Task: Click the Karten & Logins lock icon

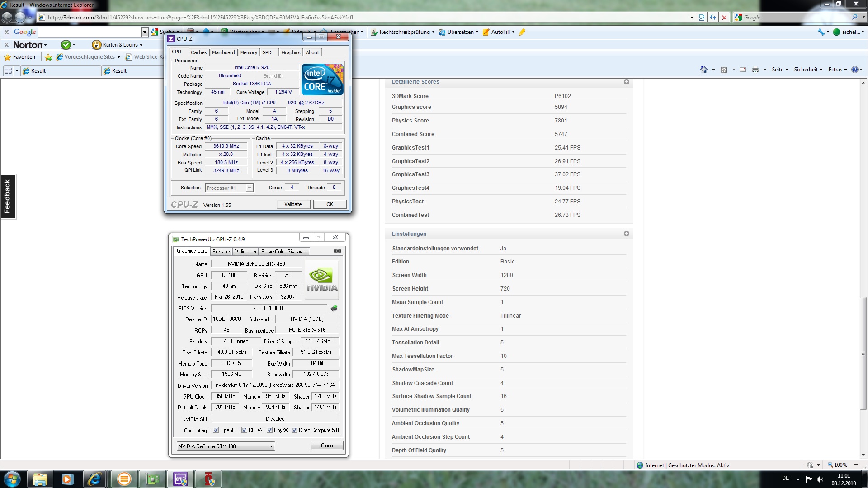Action: tap(96, 45)
